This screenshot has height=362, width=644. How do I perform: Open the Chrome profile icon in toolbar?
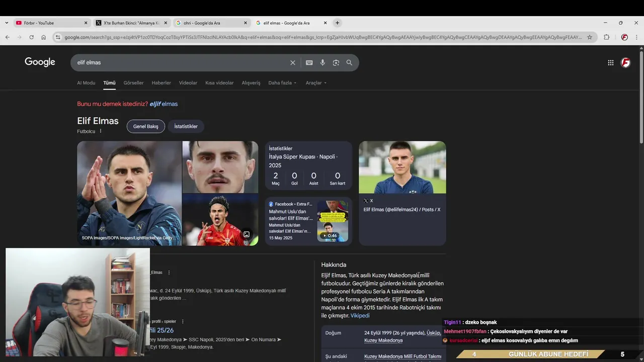[624, 37]
